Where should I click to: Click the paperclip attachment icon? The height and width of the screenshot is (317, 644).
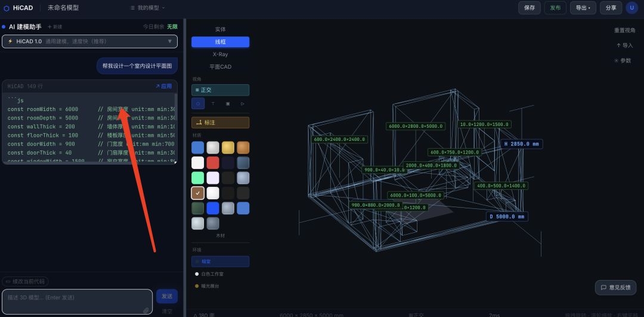[146, 310]
